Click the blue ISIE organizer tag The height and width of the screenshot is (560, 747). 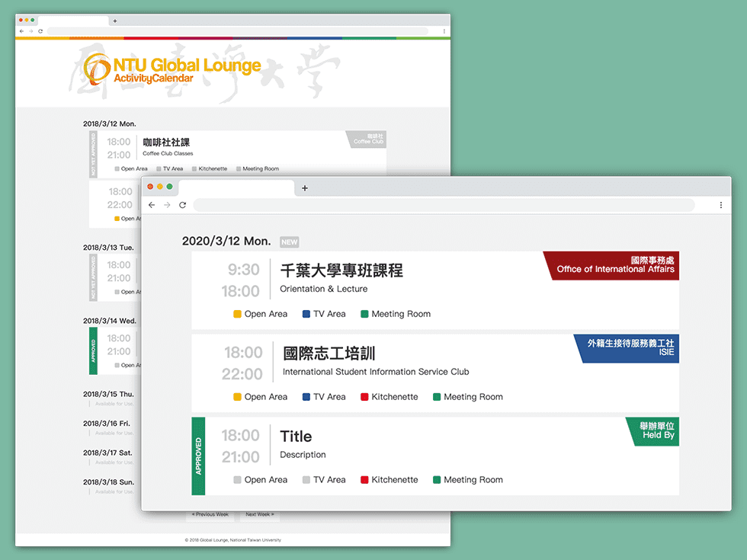(x=629, y=347)
